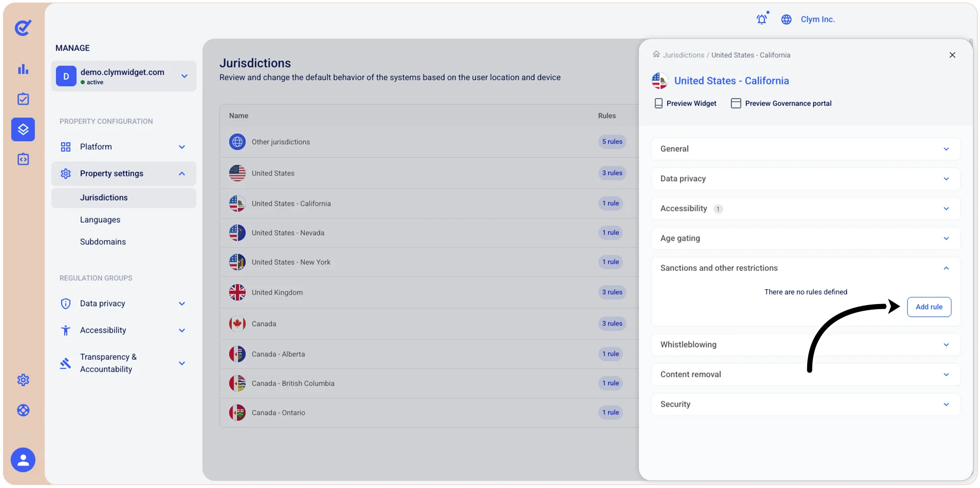The width and height of the screenshot is (980, 488).
Task: Select Languages in Property settings menu
Action: pyautogui.click(x=100, y=220)
